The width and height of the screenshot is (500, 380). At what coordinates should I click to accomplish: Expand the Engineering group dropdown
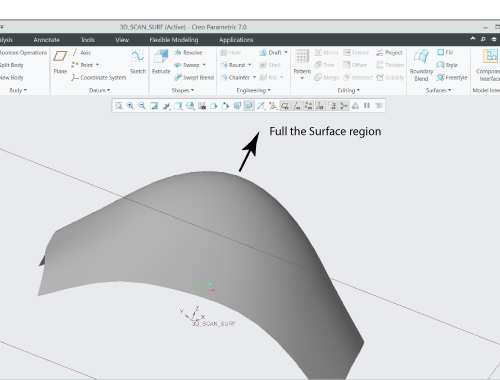(254, 90)
